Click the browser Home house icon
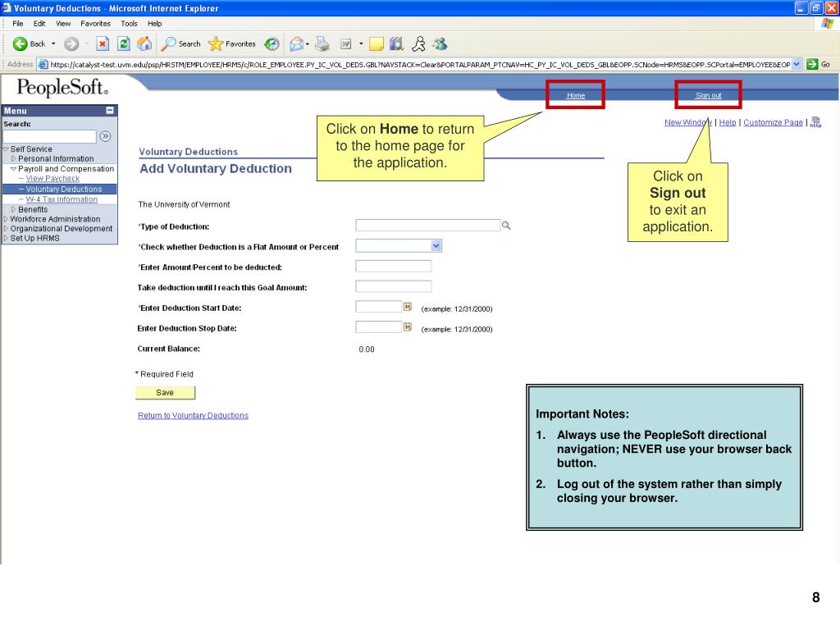 point(144,44)
